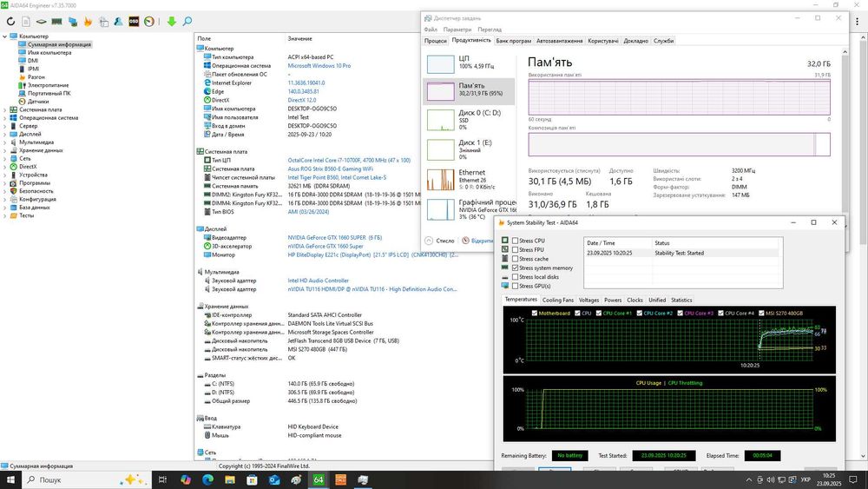The width and height of the screenshot is (868, 489).
Task: Toggle the CPU Core #1 graph checkbox
Action: click(x=598, y=313)
